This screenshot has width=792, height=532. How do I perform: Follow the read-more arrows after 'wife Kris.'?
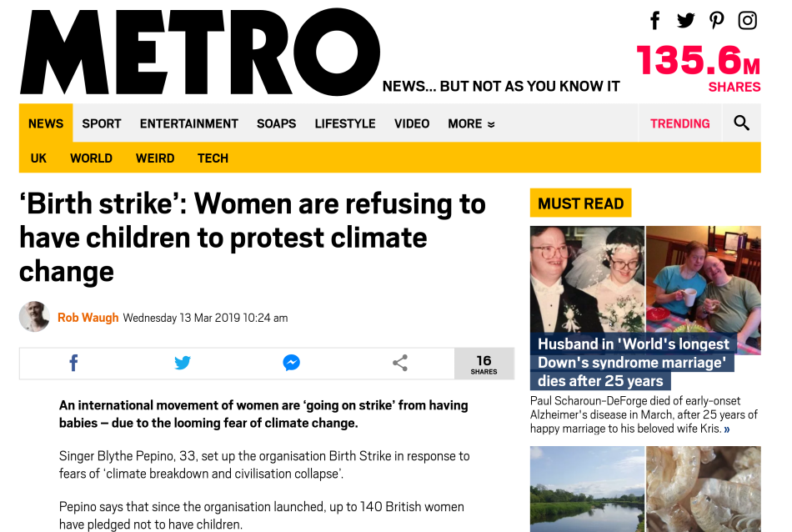click(x=727, y=429)
